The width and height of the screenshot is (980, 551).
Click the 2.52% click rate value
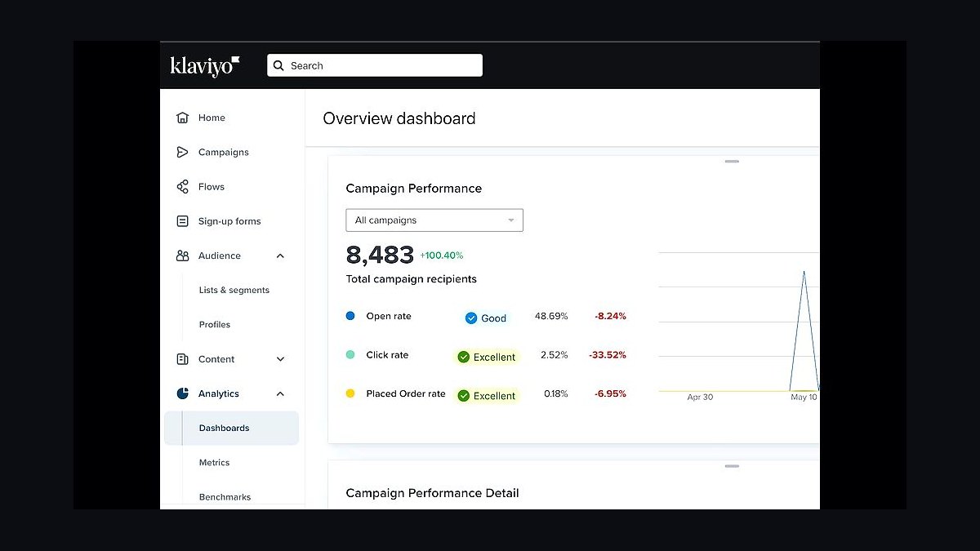click(555, 355)
